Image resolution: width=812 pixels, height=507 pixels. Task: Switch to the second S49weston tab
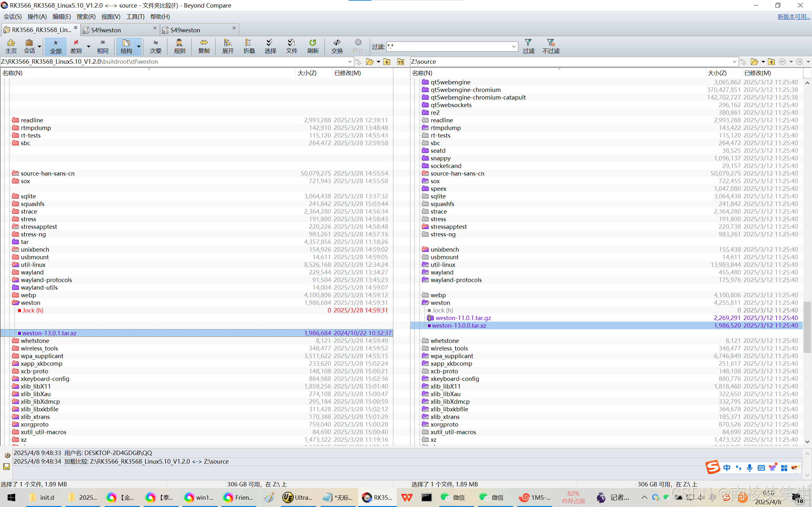coord(185,30)
